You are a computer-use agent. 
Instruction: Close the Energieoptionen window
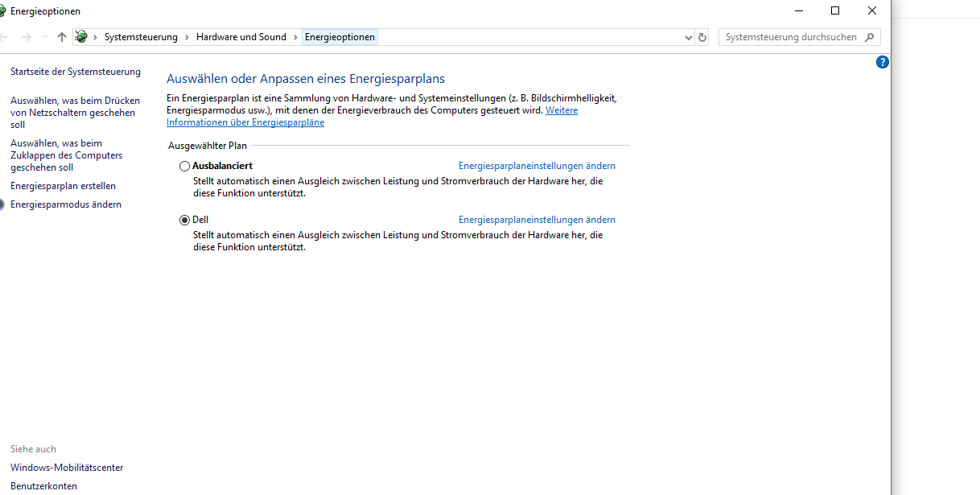point(872,10)
